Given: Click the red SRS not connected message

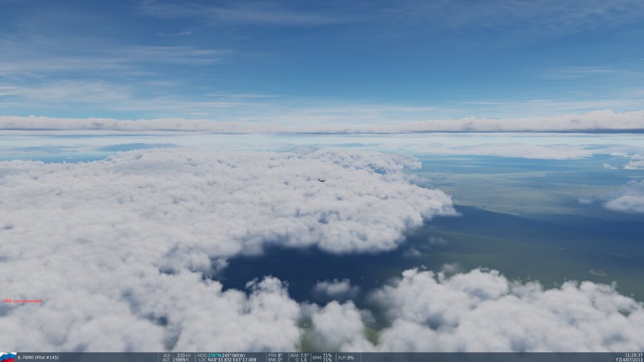Looking at the screenshot, I should (23, 301).
